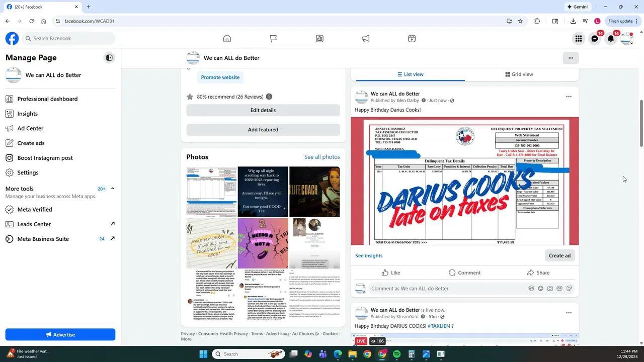The height and width of the screenshot is (362, 644).
Task: Click the Edit details button
Action: pos(263,110)
